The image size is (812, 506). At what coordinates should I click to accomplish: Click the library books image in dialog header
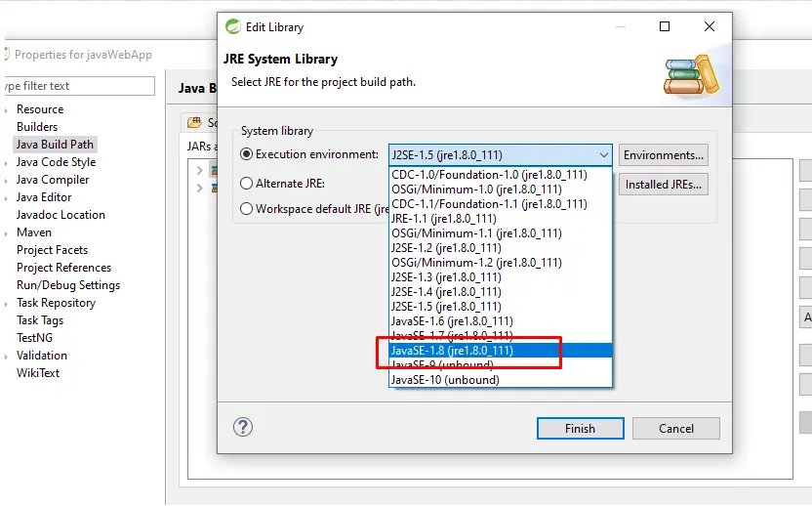[692, 75]
